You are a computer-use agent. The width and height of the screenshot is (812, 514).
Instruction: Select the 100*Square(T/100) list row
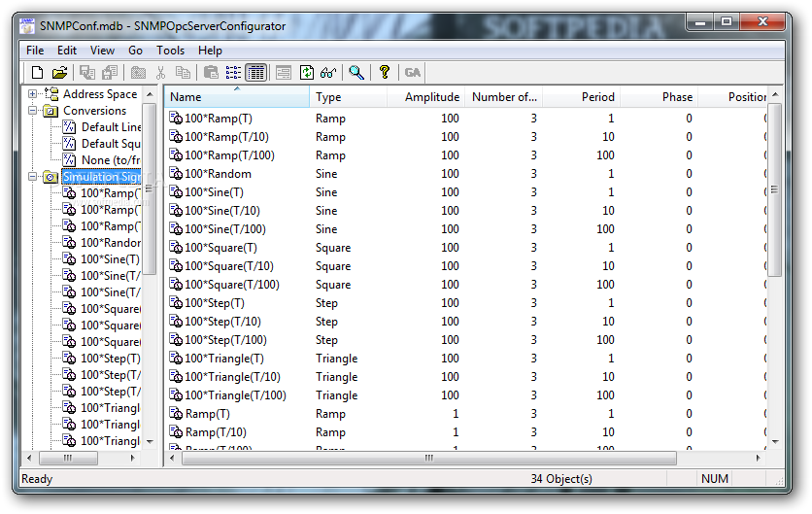[466, 285]
